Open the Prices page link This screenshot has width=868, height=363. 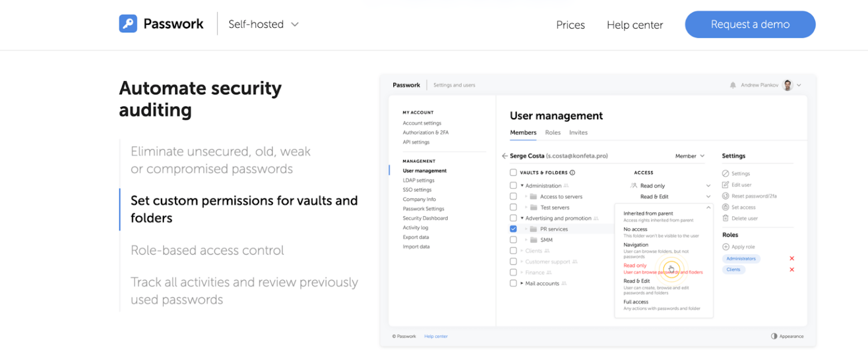(570, 25)
